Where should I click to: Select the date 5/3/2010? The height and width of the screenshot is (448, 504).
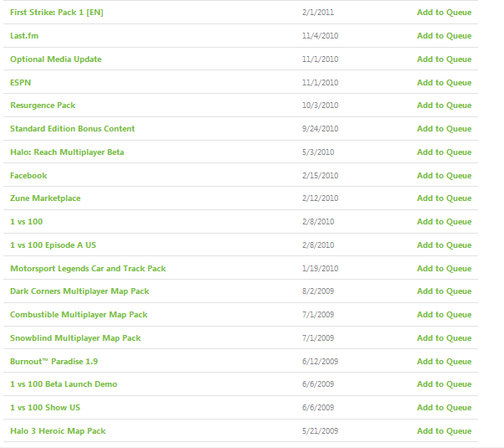(x=318, y=152)
